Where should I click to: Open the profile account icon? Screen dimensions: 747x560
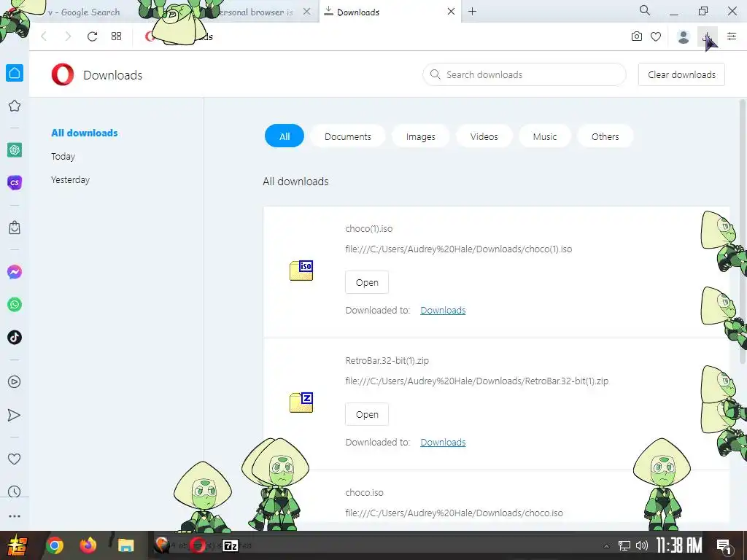pyautogui.click(x=683, y=36)
